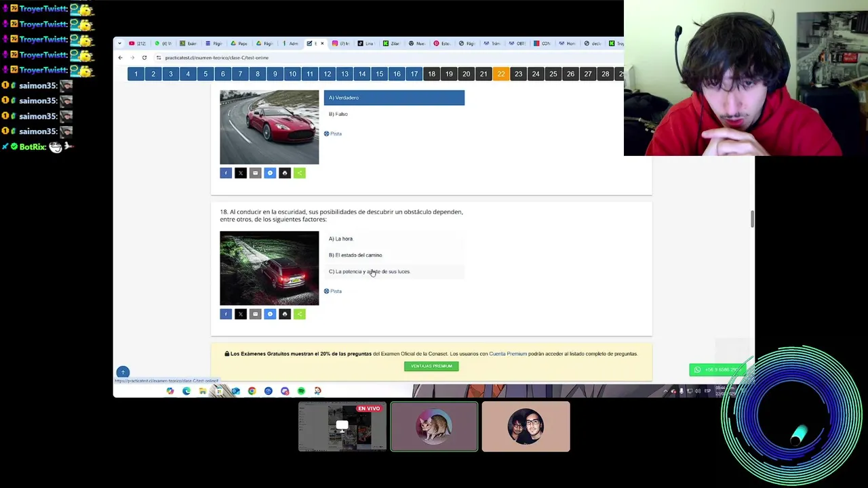Open Copilot from the taskbar

point(170,391)
